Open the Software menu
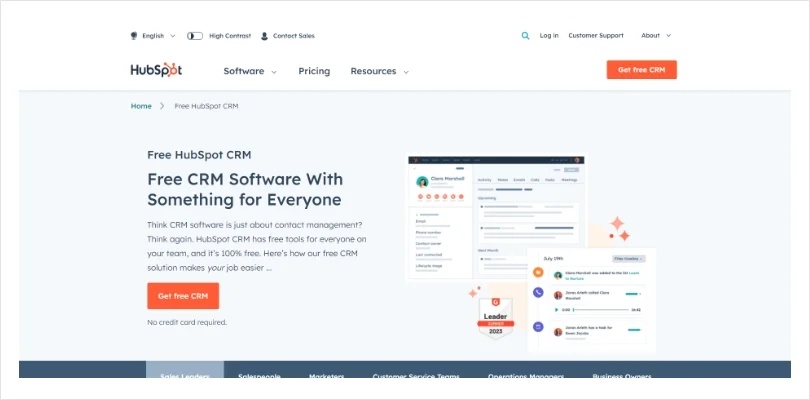Image resolution: width=810 pixels, height=400 pixels. click(x=250, y=71)
